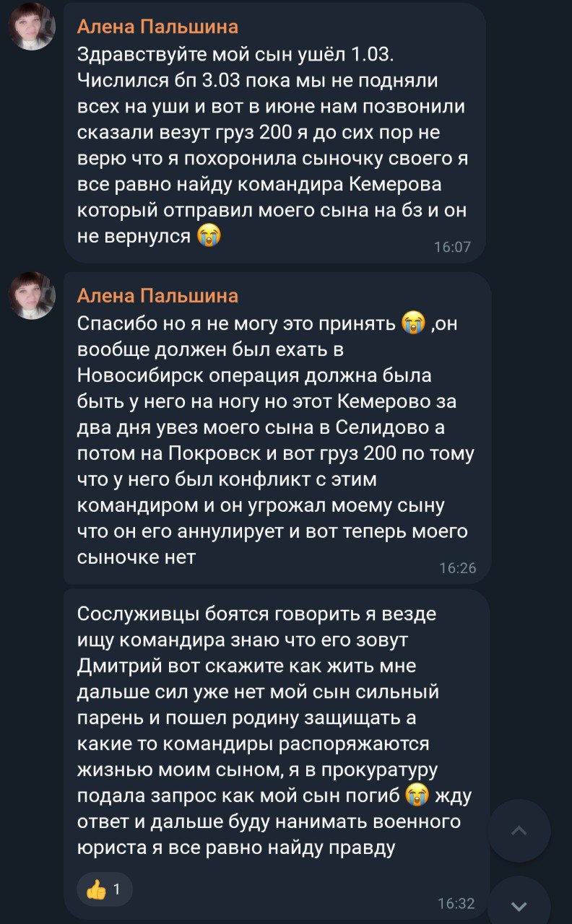Open Алена Пальшина's profile from the first message name
This screenshot has height=924, width=572.
157,27
